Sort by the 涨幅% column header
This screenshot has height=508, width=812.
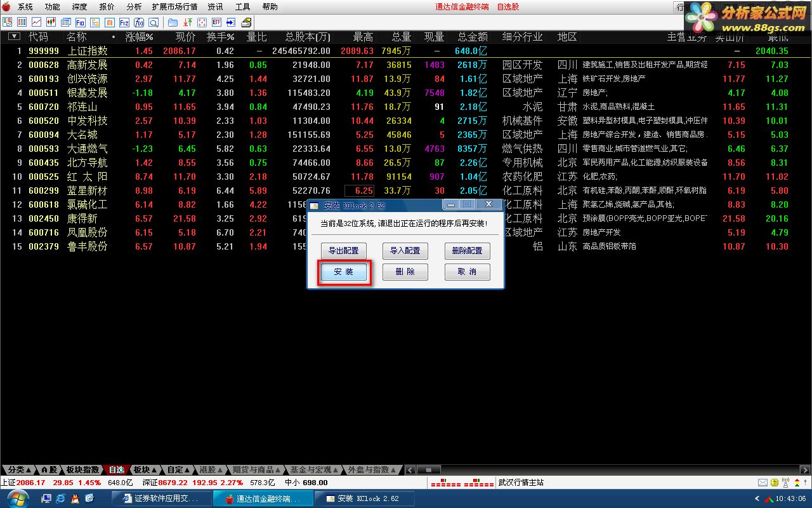tap(140, 37)
